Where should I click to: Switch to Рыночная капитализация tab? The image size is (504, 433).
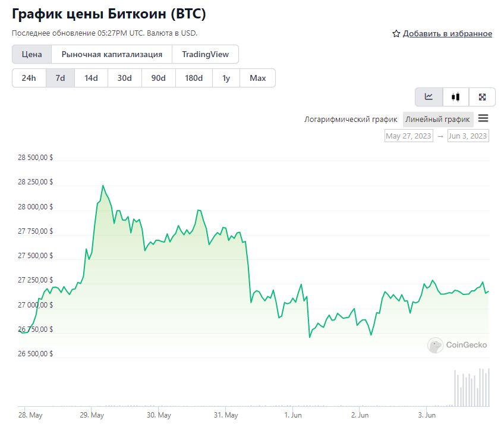pos(112,54)
